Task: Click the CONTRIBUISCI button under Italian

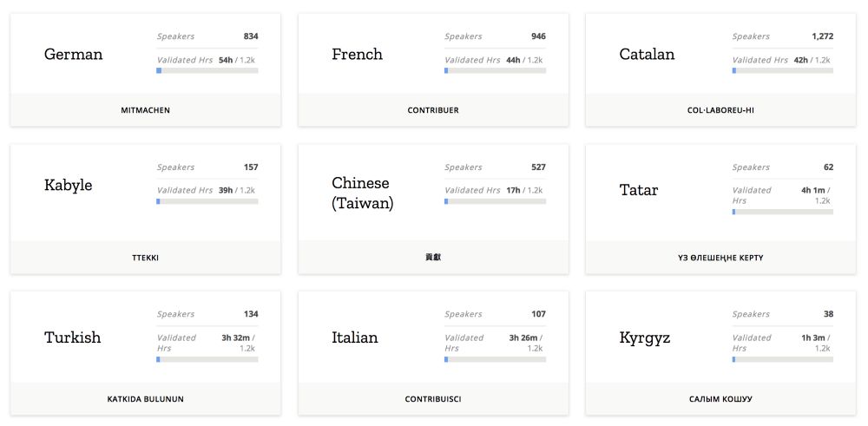Action: (x=432, y=399)
